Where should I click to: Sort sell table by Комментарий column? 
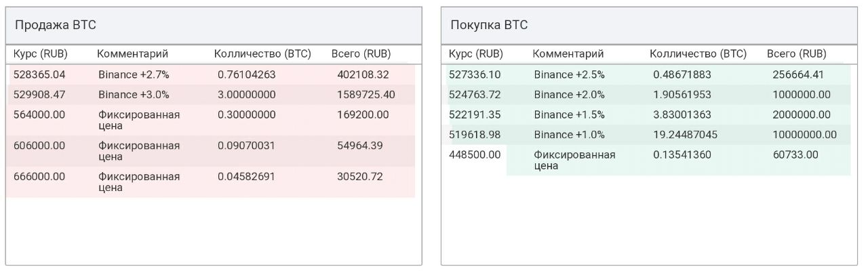(x=132, y=54)
